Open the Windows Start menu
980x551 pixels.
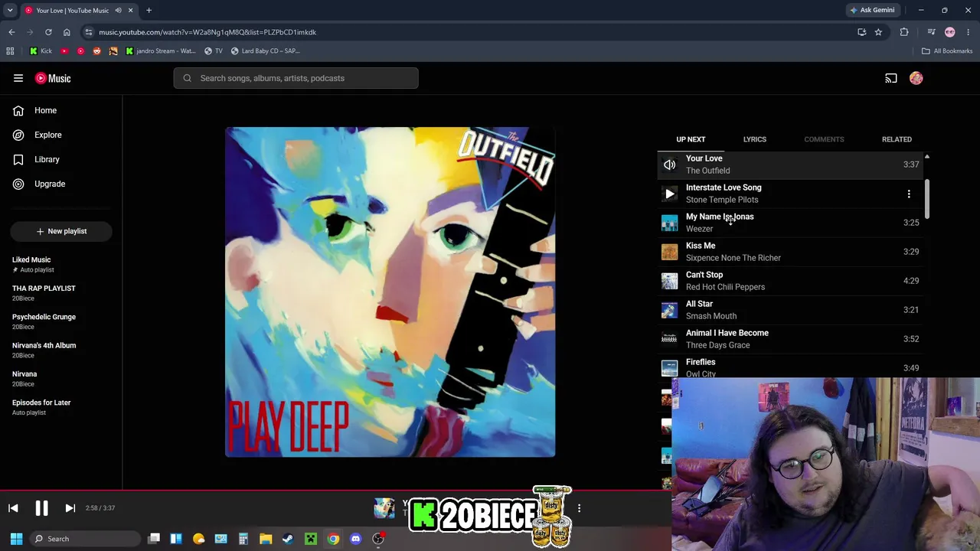[x=16, y=539]
